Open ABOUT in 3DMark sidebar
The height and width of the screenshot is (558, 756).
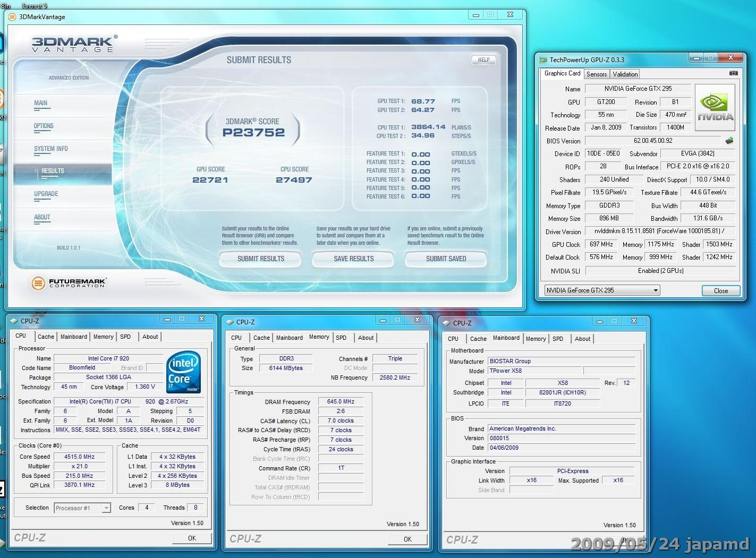pos(42,217)
